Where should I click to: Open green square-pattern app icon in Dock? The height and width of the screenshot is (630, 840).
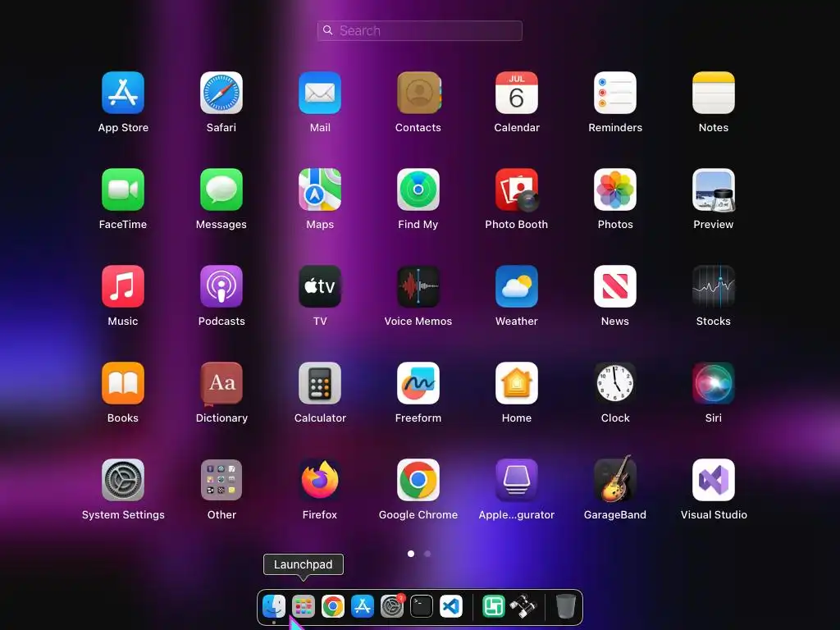point(493,606)
